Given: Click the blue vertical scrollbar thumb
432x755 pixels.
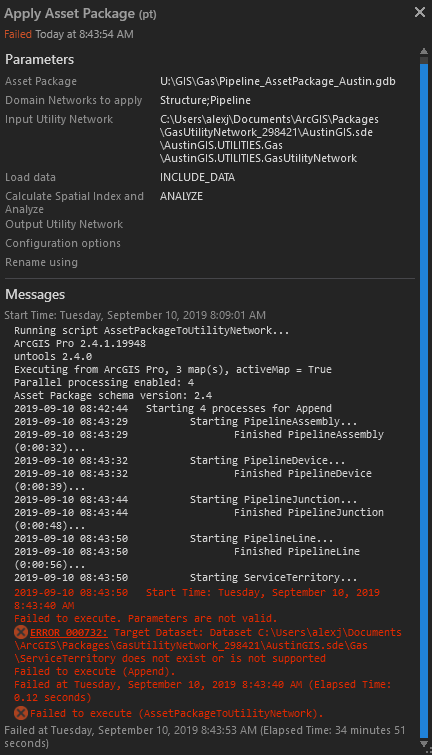Looking at the screenshot, I should click(x=424, y=400).
